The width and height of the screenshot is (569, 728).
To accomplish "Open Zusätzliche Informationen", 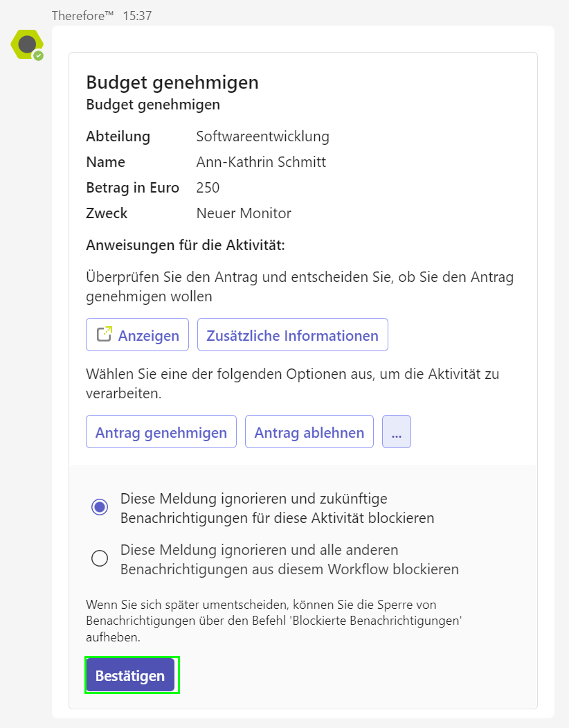I will coord(292,335).
